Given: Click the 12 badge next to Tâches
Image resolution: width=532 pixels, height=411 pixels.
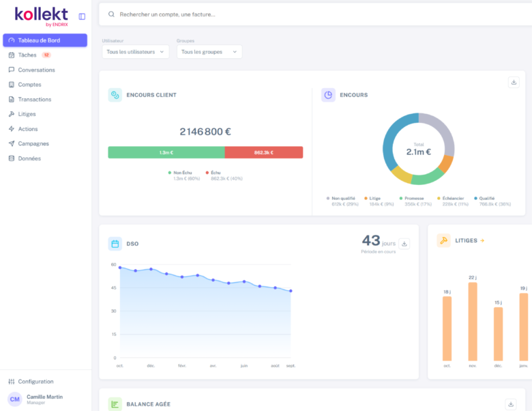Looking at the screenshot, I should pyautogui.click(x=46, y=55).
